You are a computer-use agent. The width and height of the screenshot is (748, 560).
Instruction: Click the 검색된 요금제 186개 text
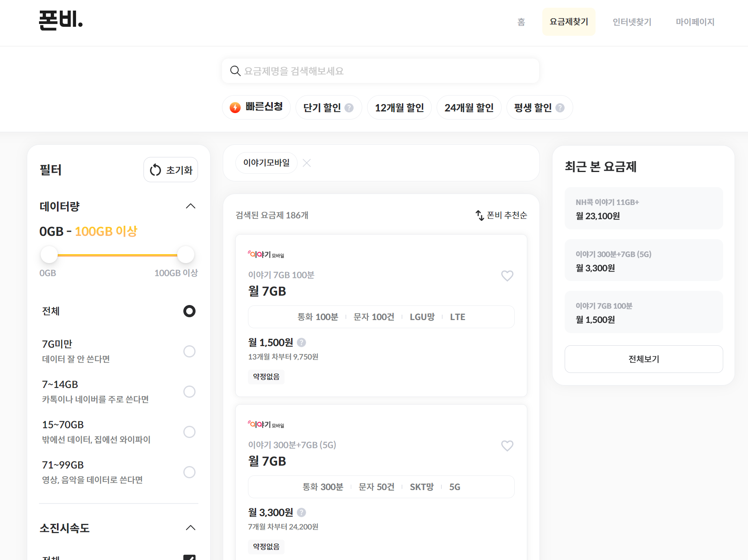point(272,215)
